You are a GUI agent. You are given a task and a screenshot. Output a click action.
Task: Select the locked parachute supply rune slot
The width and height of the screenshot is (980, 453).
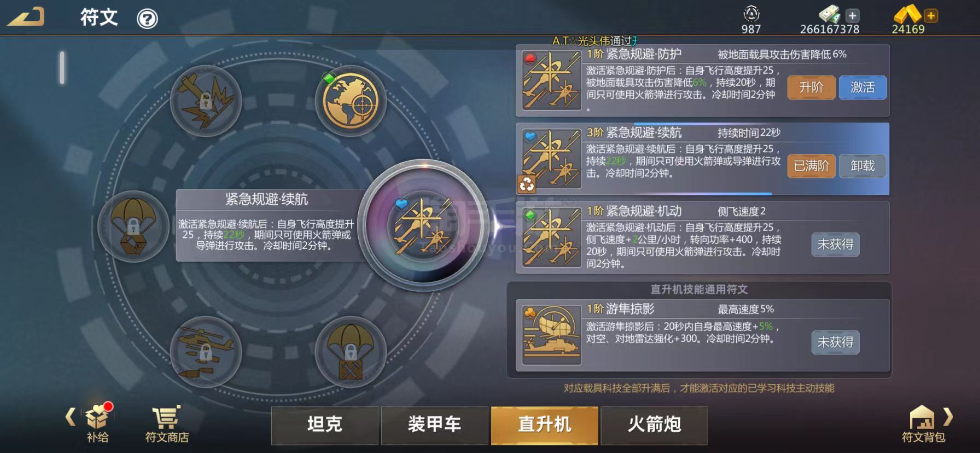tap(133, 226)
